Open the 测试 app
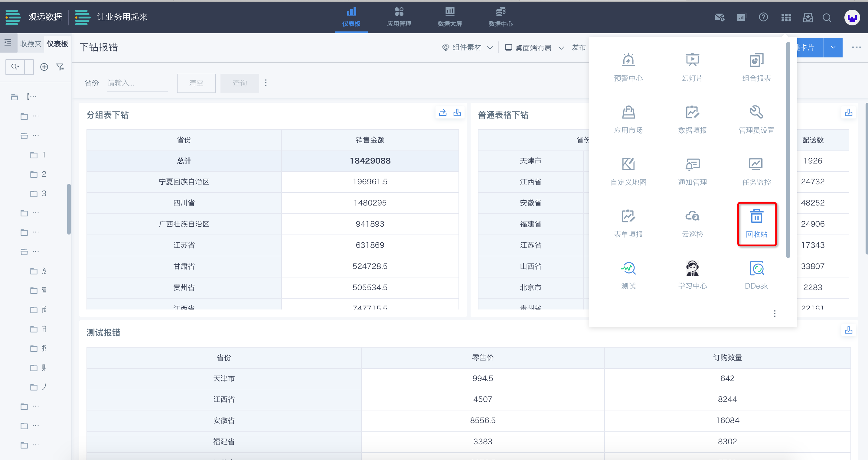Screen dimensions: 868x460 [628, 275]
